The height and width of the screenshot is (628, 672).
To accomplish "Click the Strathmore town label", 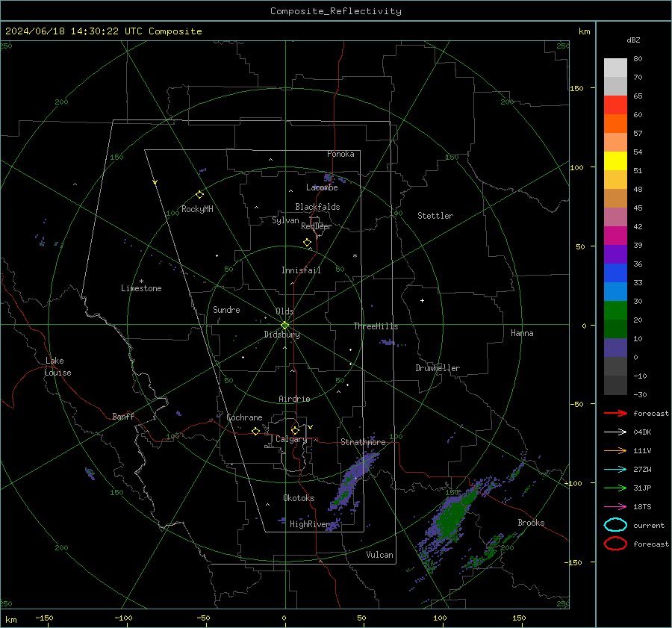I will click(x=363, y=442).
